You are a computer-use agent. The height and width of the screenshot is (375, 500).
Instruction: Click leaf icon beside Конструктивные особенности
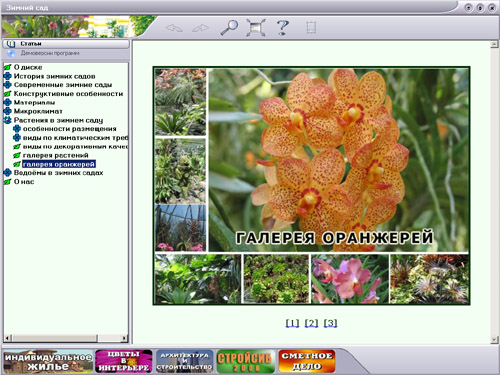coord(8,94)
